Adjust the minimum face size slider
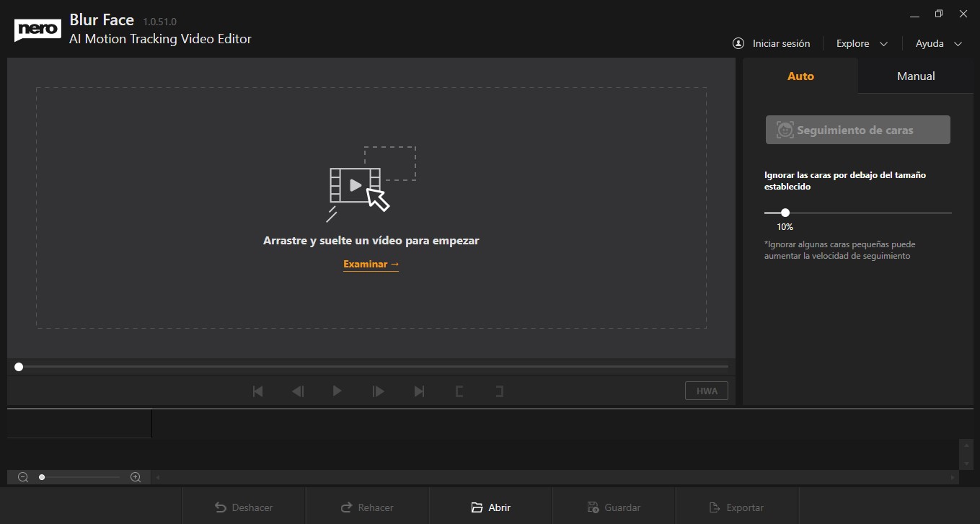 tap(785, 213)
